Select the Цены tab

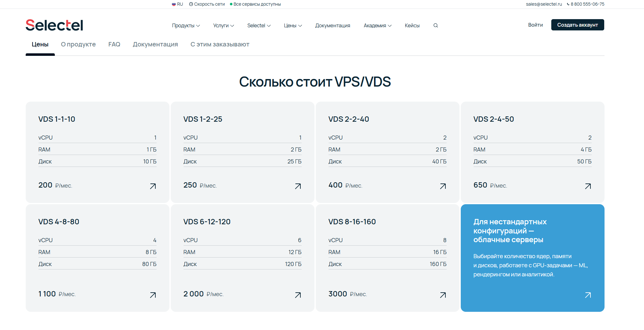click(x=40, y=44)
